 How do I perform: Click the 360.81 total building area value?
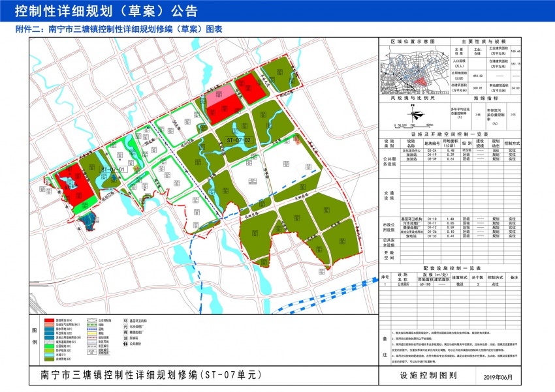478,88
